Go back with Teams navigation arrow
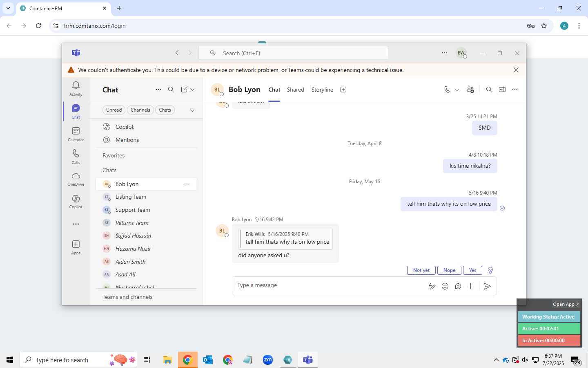This screenshot has height=368, width=588. coord(177,53)
